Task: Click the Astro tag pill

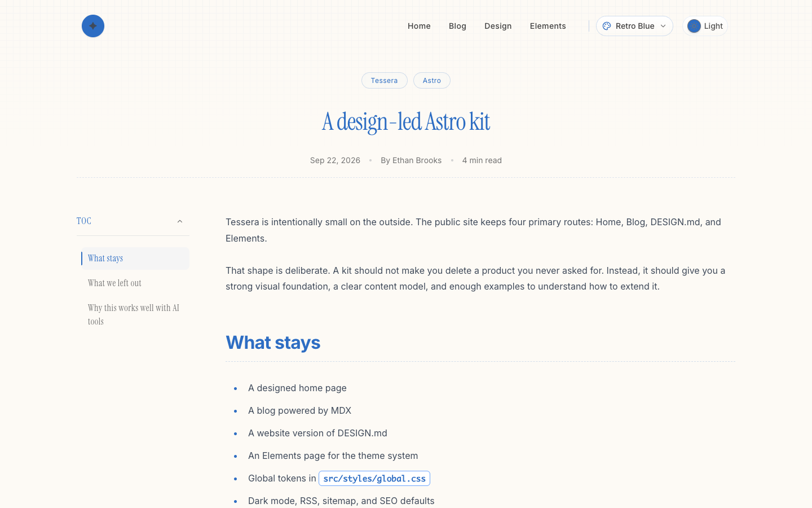Action: 432,81
